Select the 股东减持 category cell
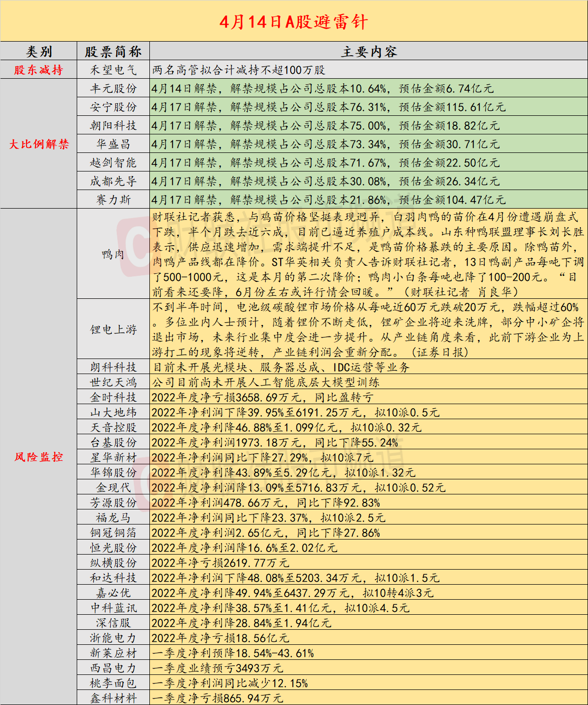The width and height of the screenshot is (588, 705). click(39, 70)
